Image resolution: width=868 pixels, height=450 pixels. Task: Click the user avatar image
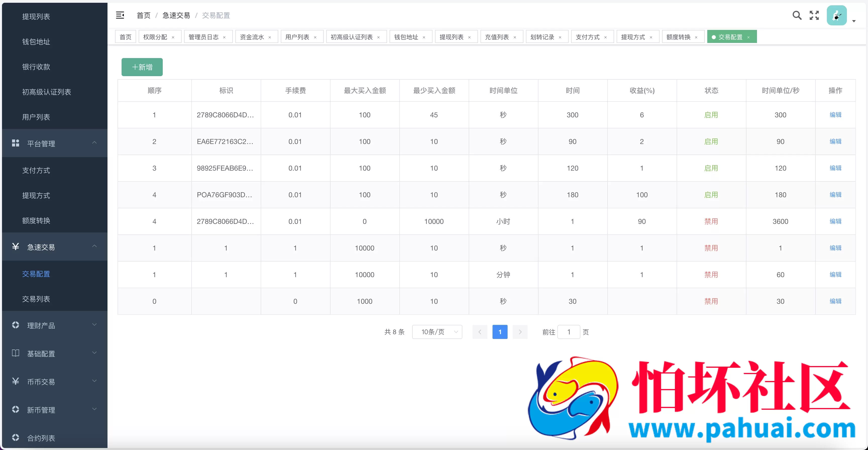coord(838,15)
